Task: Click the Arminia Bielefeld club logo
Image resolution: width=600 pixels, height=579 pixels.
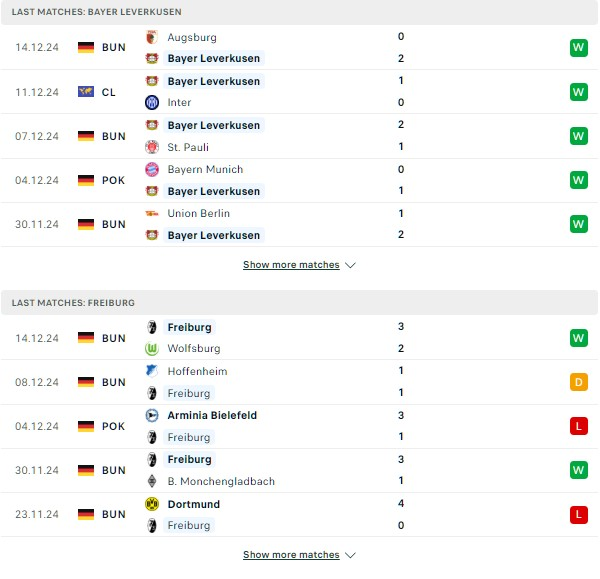Action: click(x=152, y=415)
